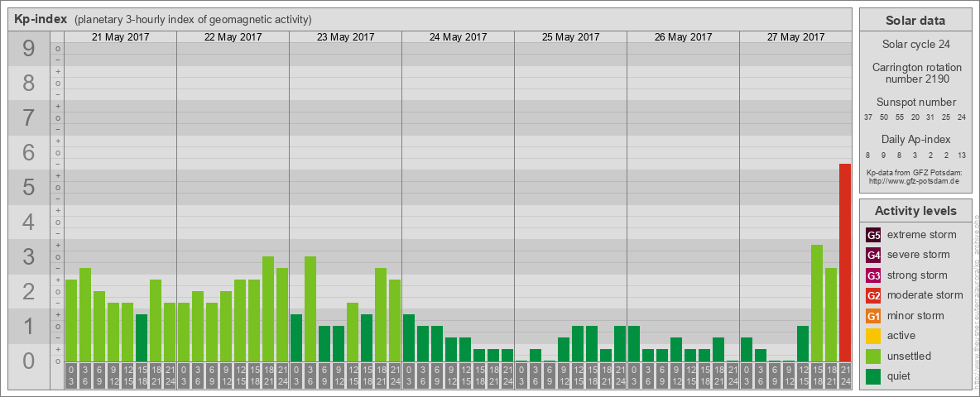This screenshot has height=397, width=980.
Task: Click the 27 May 18-21h light green bar
Action: [831, 315]
